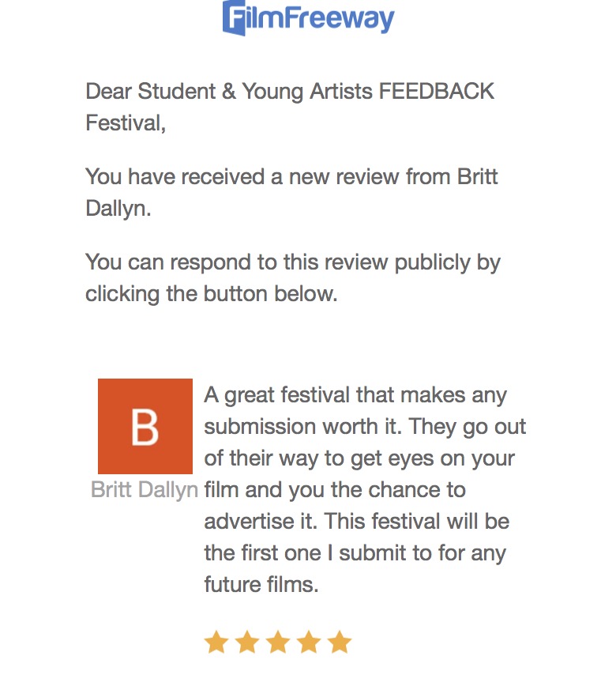
Task: Open the orange 'B' reviewer avatar
Action: 145,426
